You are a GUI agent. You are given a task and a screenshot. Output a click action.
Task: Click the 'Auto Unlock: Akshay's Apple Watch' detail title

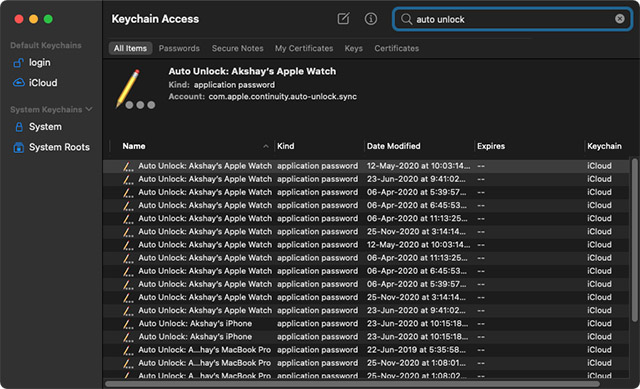pos(252,71)
